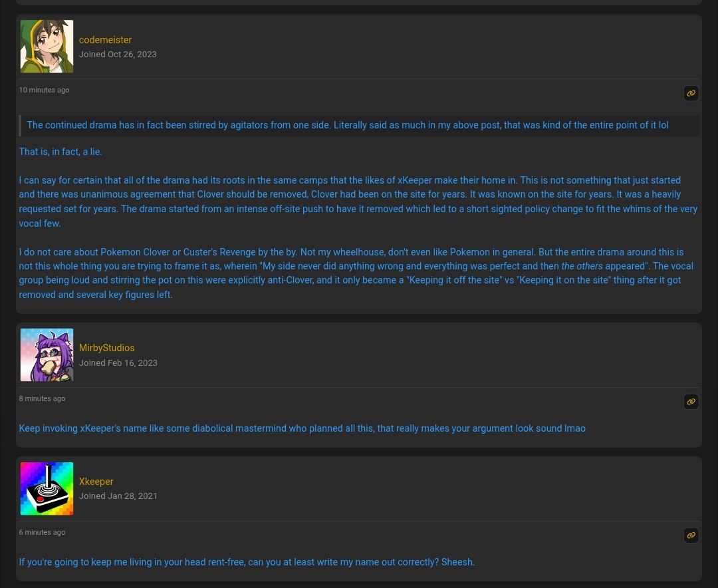Click permalink chain icon on Xkeeper's post
The height and width of the screenshot is (588, 718).
pyautogui.click(x=691, y=535)
